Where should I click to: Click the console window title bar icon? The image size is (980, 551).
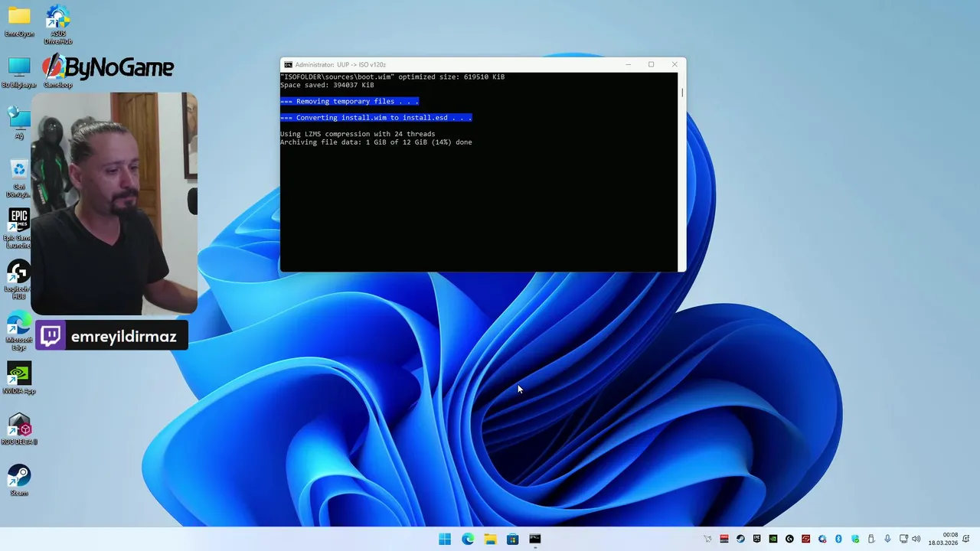coord(287,64)
